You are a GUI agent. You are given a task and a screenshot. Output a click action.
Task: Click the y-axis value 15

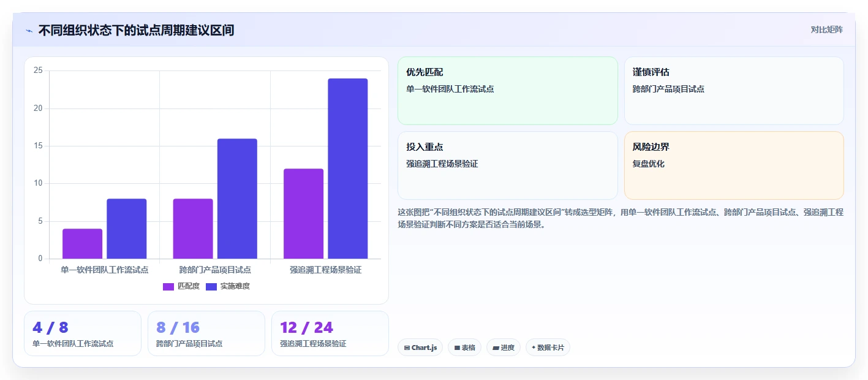(38, 146)
